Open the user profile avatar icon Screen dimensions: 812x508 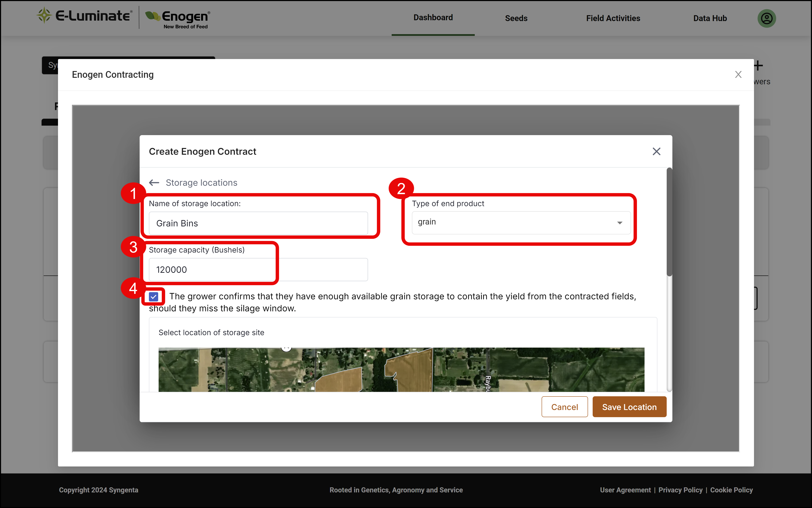pos(766,18)
